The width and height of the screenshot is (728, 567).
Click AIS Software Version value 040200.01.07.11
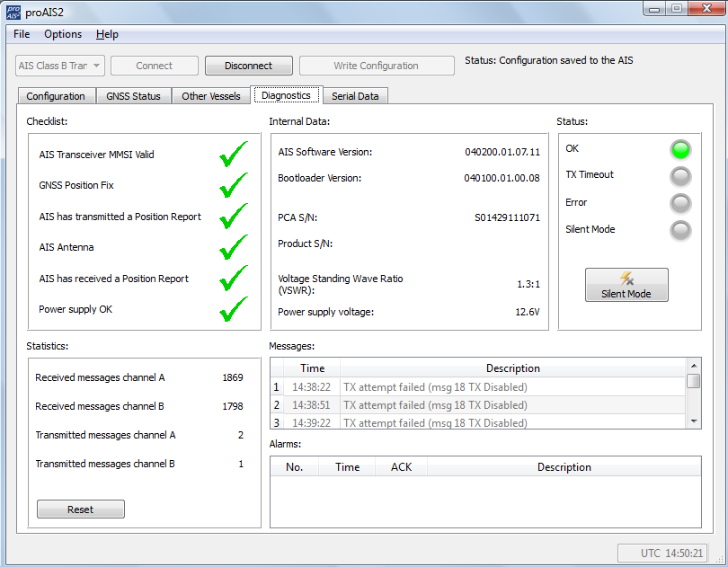(x=502, y=152)
